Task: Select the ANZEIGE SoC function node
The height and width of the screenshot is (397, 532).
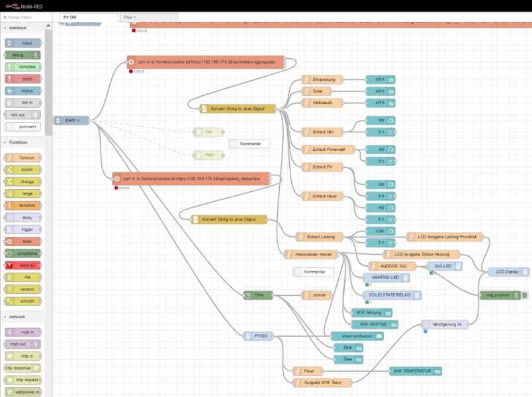Action: tap(392, 266)
